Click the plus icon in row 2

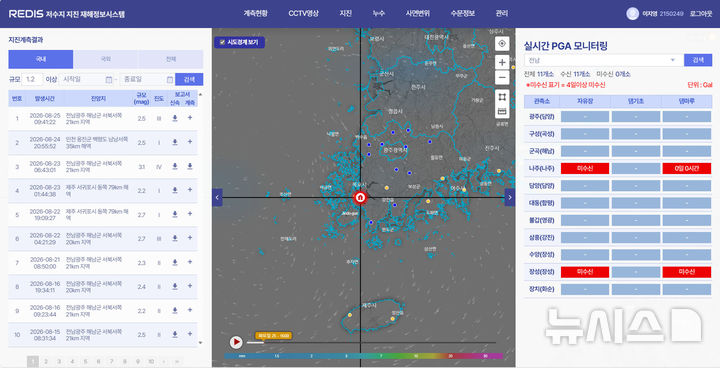190,142
